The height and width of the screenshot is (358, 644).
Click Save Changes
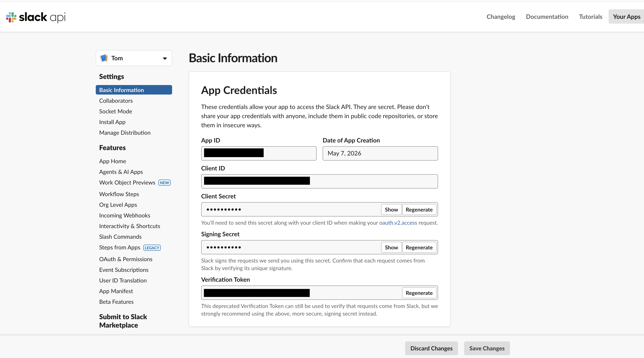click(487, 348)
